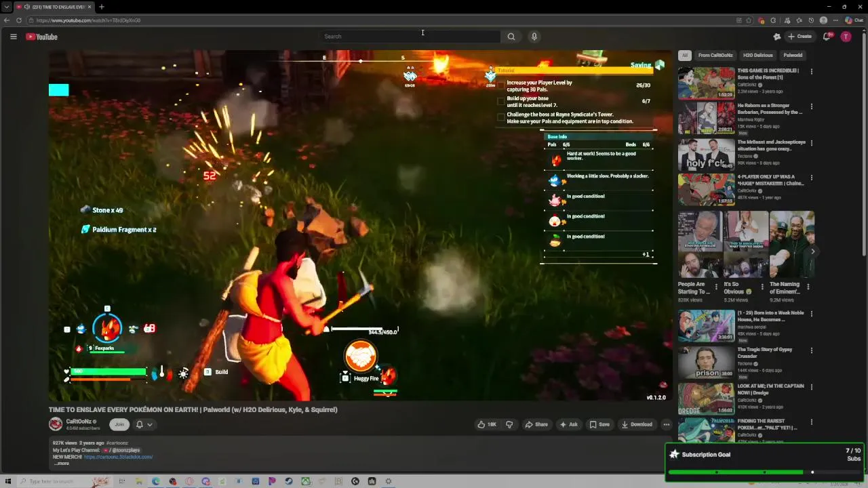Like the video with thumbs up
The width and height of the screenshot is (868, 488).
[487, 424]
